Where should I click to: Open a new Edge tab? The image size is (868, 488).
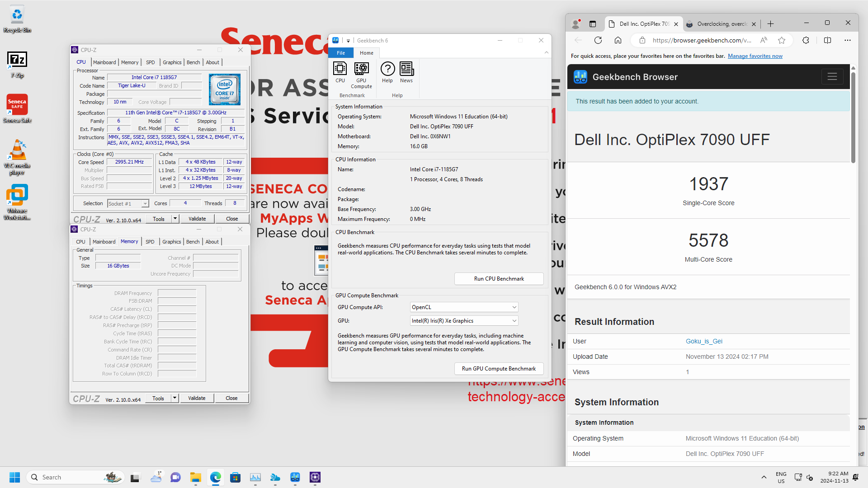point(771,24)
